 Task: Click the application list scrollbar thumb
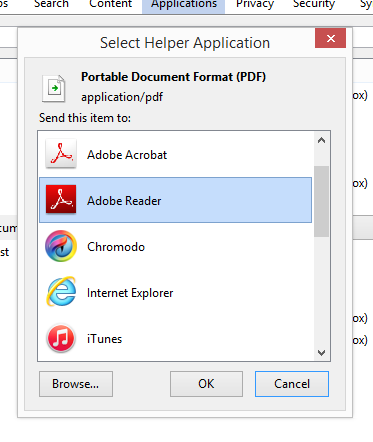tap(321, 201)
